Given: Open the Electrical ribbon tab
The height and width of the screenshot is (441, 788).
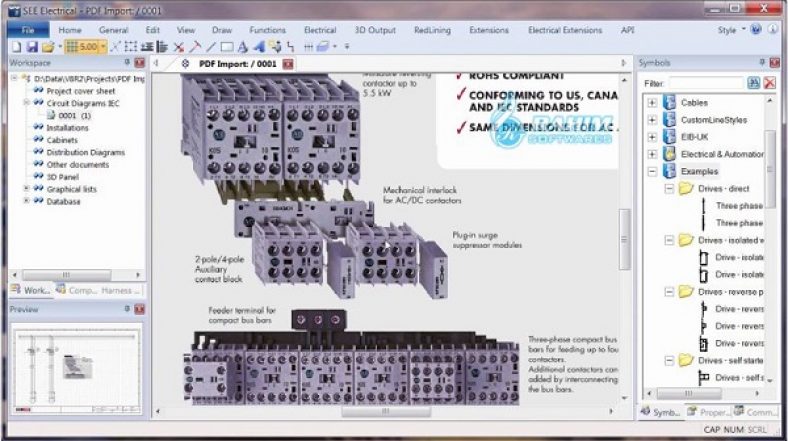Looking at the screenshot, I should point(320,30).
